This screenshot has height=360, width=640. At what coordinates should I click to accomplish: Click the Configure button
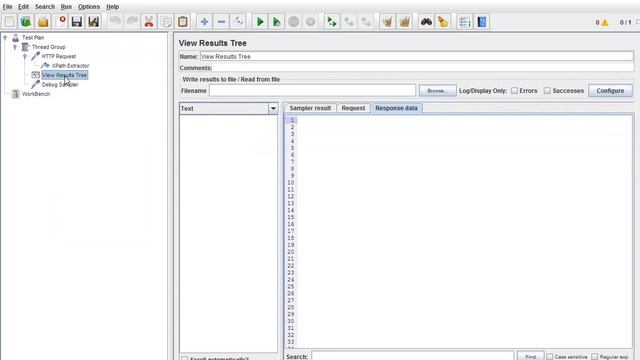pos(610,91)
